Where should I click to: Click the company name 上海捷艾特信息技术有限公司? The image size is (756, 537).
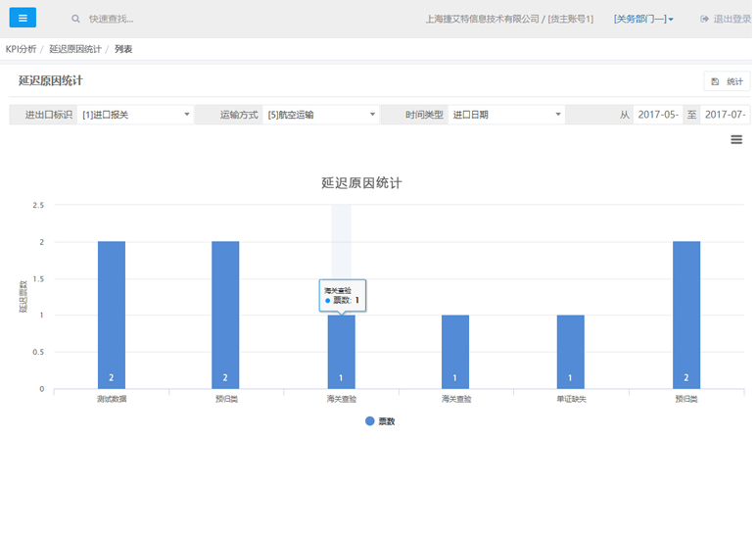[482, 19]
